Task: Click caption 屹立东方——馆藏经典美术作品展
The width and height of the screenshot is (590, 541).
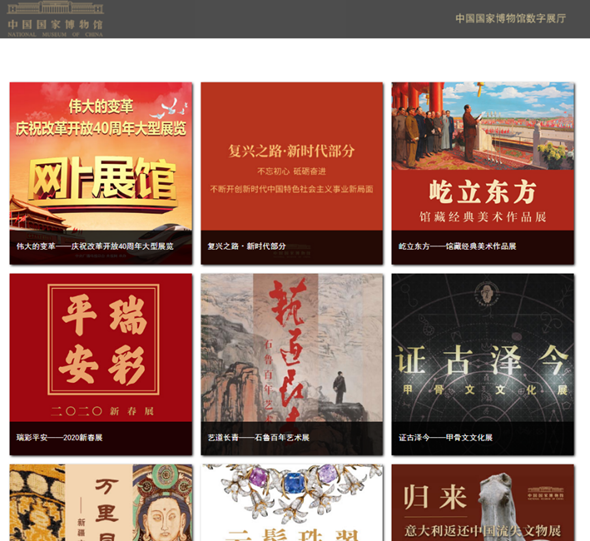Action: click(x=457, y=246)
